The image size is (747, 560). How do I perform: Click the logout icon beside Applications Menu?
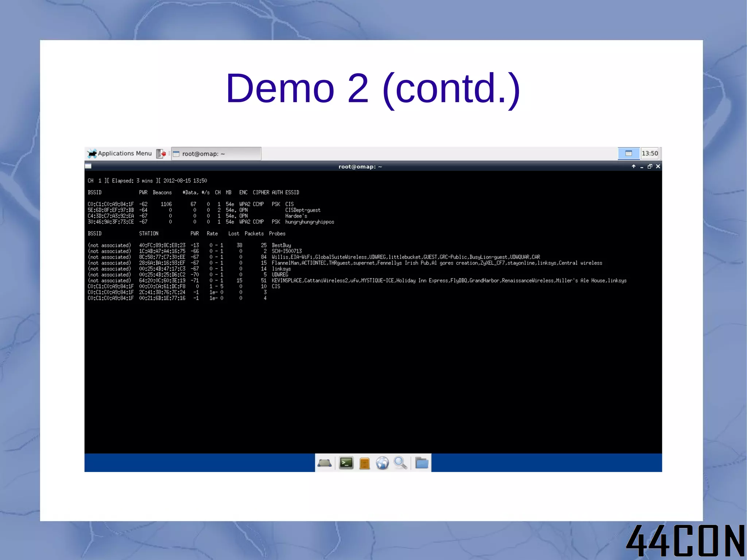point(161,154)
